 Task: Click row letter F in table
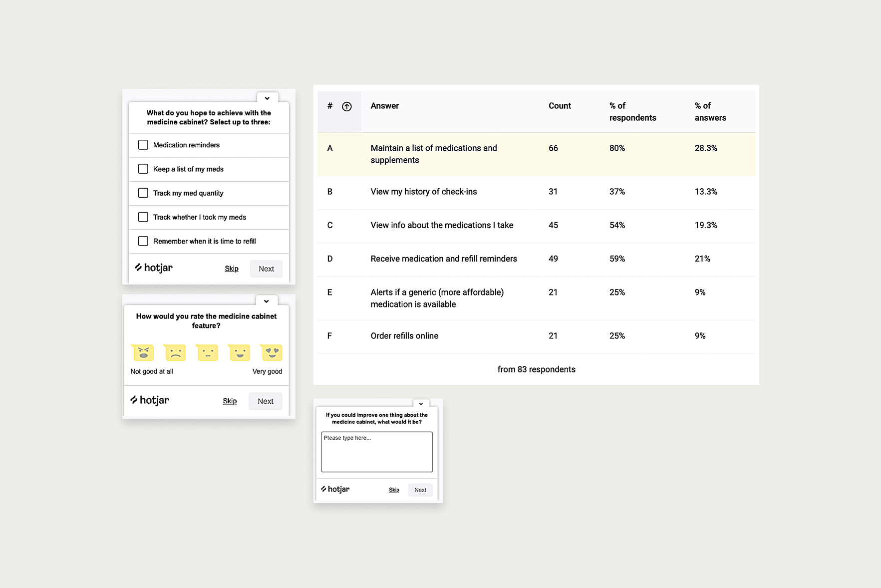pos(329,336)
